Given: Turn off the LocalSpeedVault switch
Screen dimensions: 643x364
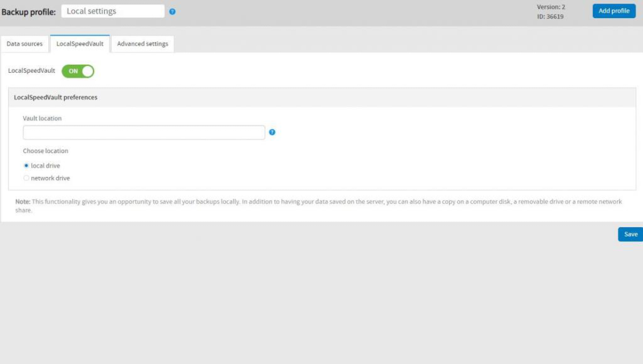Looking at the screenshot, I should click(x=78, y=71).
